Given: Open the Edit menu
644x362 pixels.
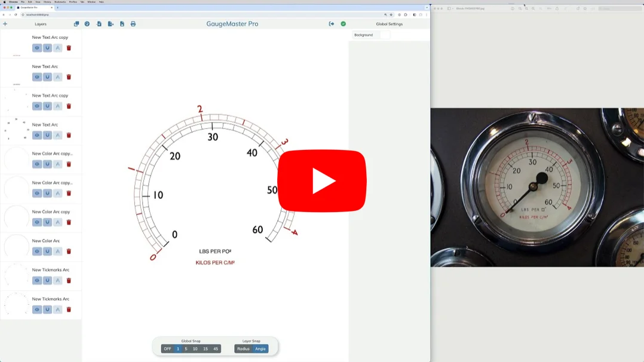Looking at the screenshot, I should click(30, 2).
